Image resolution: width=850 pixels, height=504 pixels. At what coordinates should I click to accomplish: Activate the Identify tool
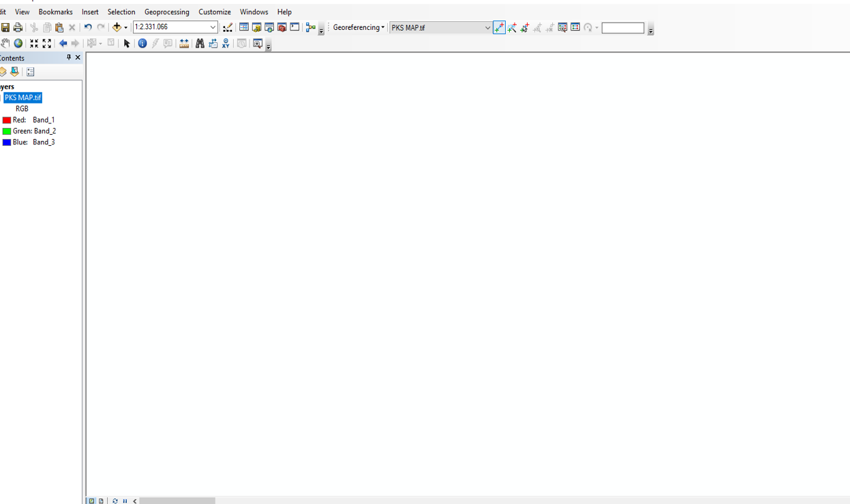142,44
